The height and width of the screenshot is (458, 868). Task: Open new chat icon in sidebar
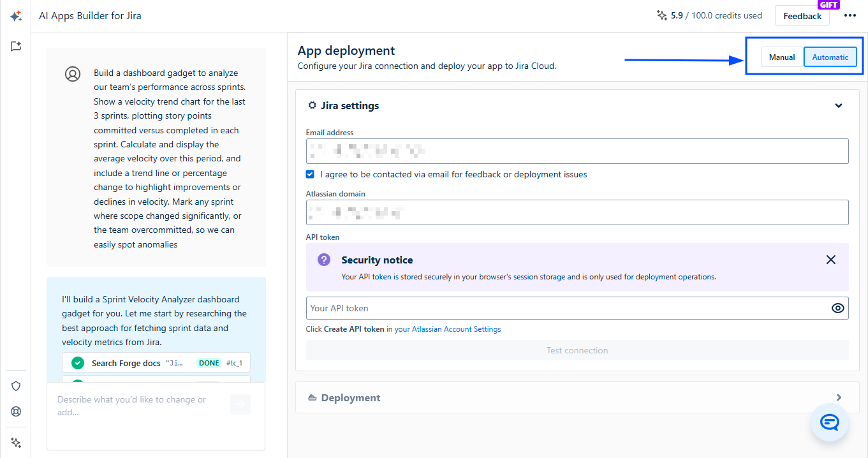pos(16,47)
